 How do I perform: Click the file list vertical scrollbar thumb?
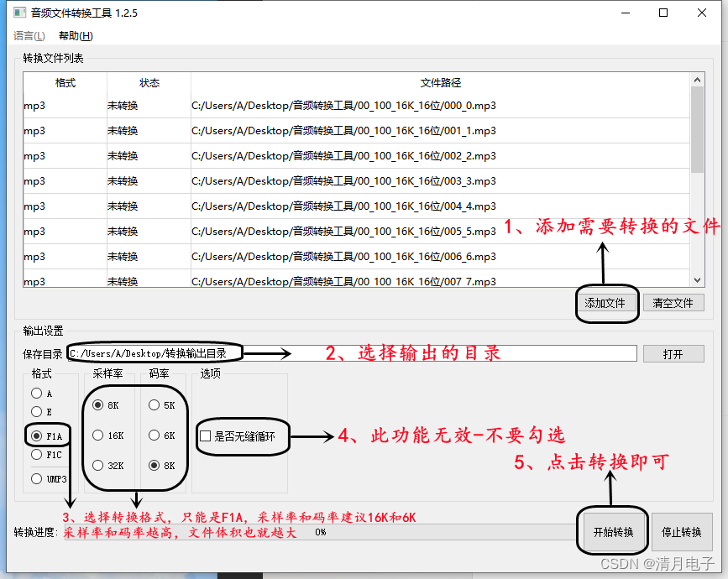[697, 130]
